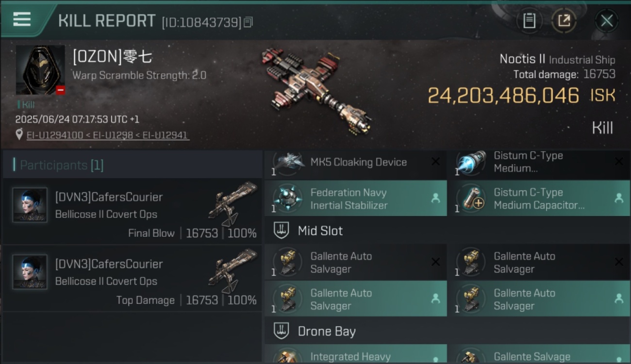Click the Gistum C-Type Medium Capacitor item
631x364 pixels.
pyautogui.click(x=539, y=199)
